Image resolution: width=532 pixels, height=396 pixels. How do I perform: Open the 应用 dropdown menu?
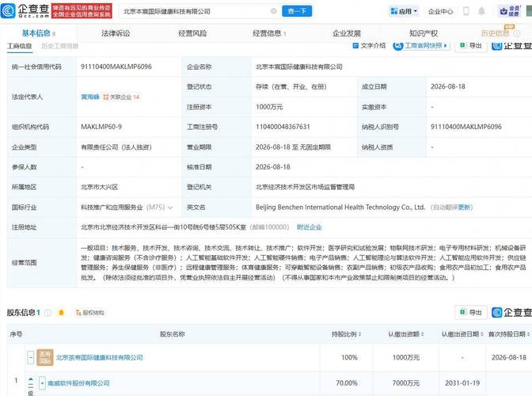click(x=404, y=11)
